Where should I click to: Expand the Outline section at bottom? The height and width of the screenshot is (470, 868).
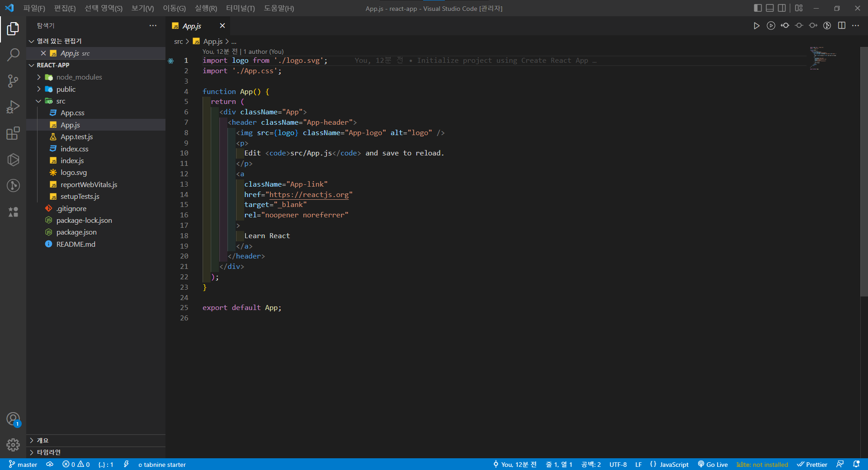[x=96, y=440]
